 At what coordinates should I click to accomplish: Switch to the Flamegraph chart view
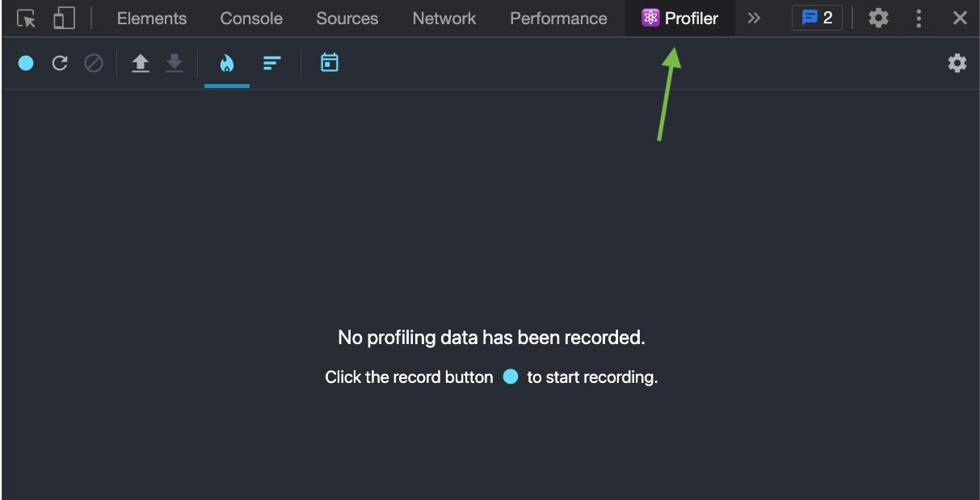[x=227, y=63]
